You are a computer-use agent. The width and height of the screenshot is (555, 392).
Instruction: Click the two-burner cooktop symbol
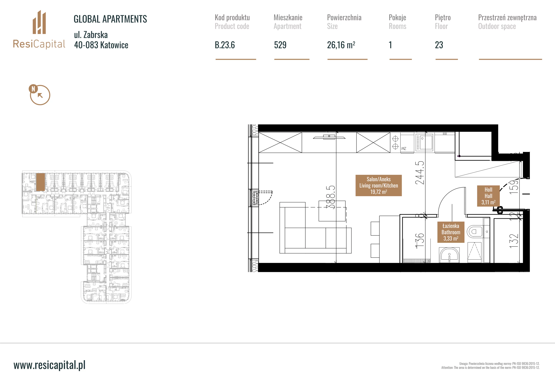[x=395, y=142]
